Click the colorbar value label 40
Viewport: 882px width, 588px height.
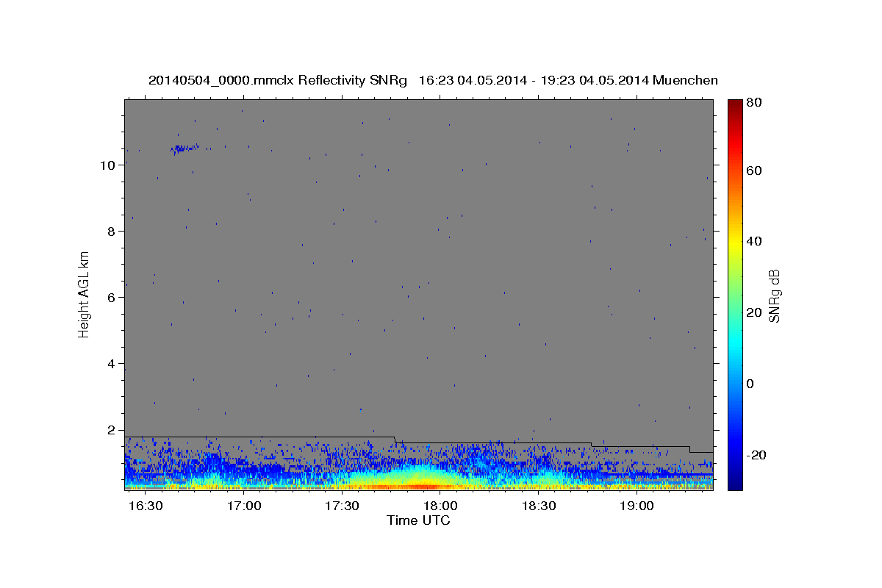click(754, 241)
